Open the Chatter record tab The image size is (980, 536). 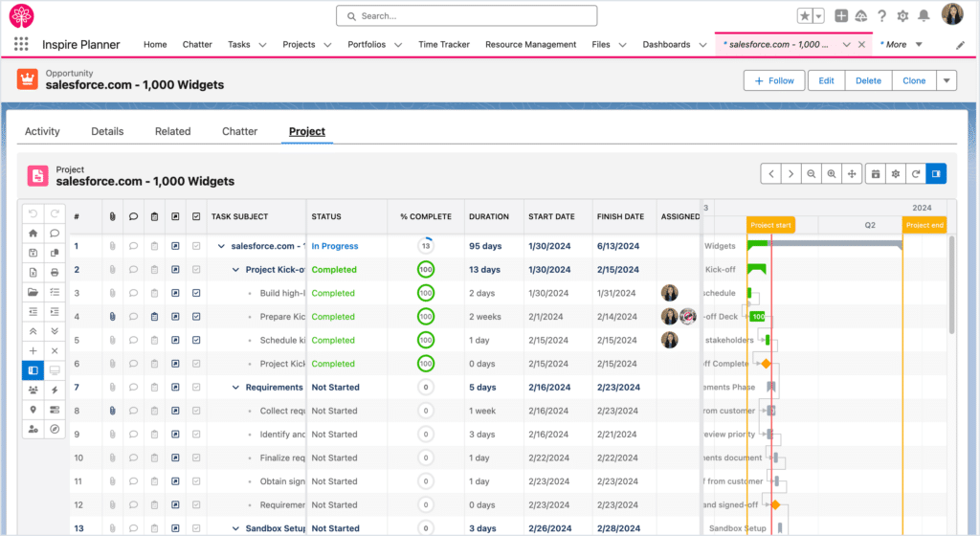[239, 131]
